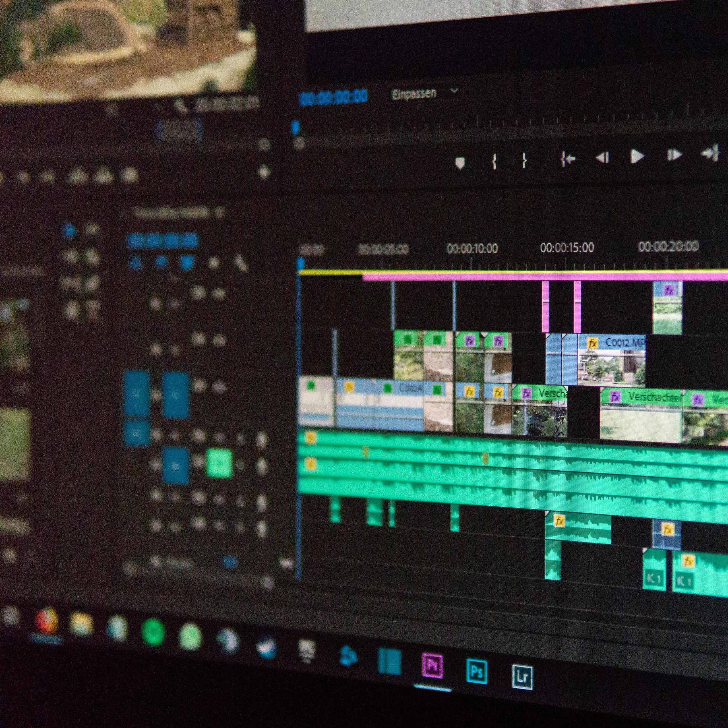This screenshot has height=728, width=728.
Task: Click the fx badge on clip C0012.MP4
Action: (x=593, y=343)
